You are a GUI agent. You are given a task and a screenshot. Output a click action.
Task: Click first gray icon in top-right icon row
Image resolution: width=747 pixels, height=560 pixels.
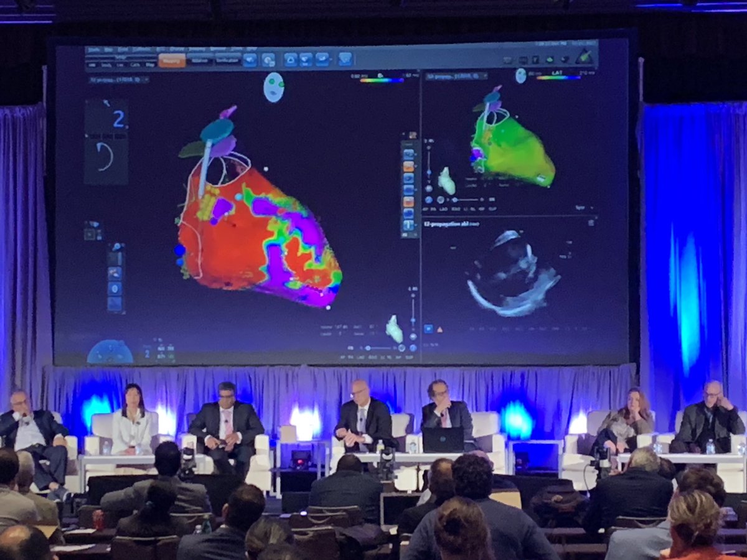[507, 60]
